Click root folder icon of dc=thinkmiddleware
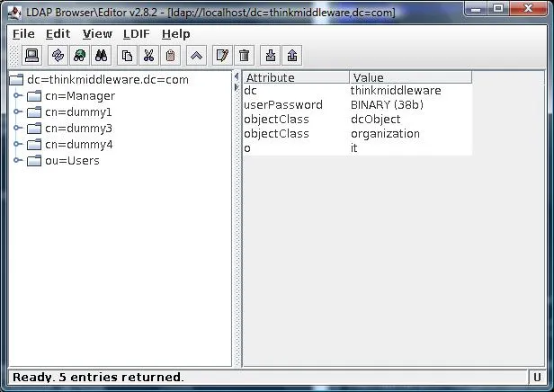 (x=16, y=80)
